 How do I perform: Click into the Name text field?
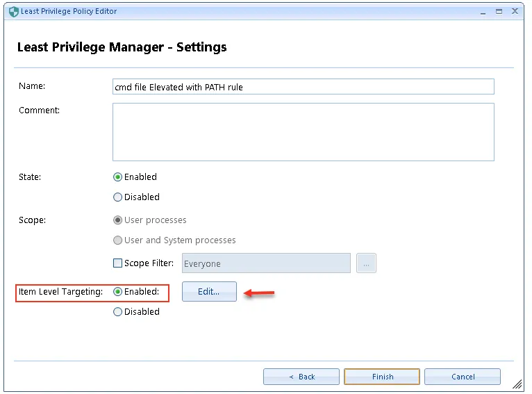tap(303, 87)
